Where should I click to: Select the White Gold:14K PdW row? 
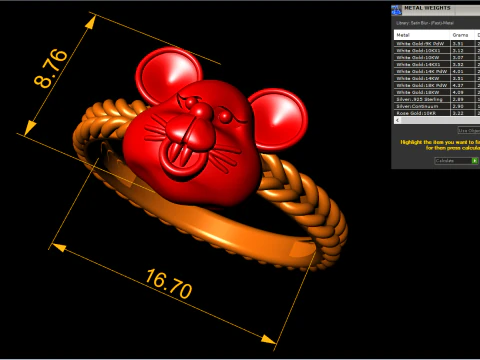(437, 71)
